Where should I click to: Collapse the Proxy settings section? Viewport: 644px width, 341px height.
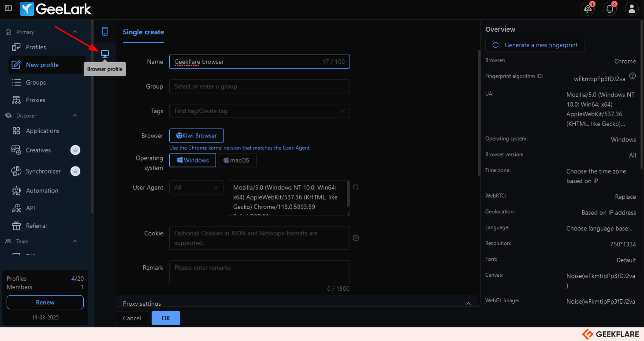pos(469,304)
